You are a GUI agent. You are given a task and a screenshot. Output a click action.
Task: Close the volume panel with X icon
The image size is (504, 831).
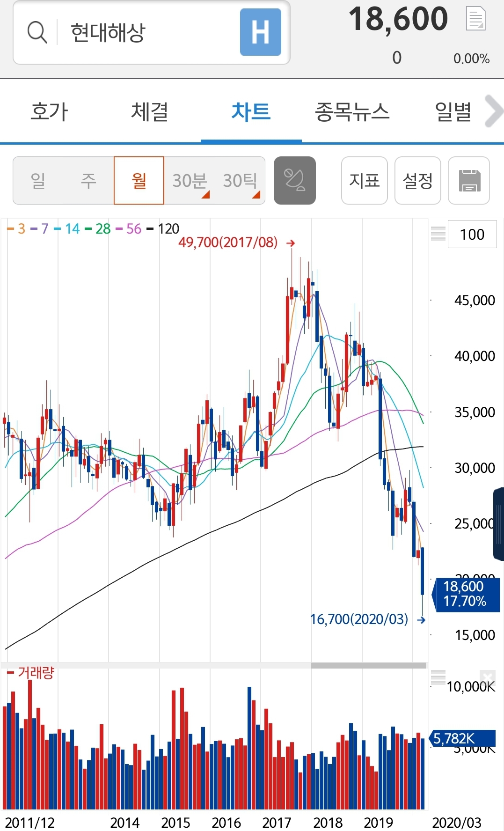click(487, 677)
